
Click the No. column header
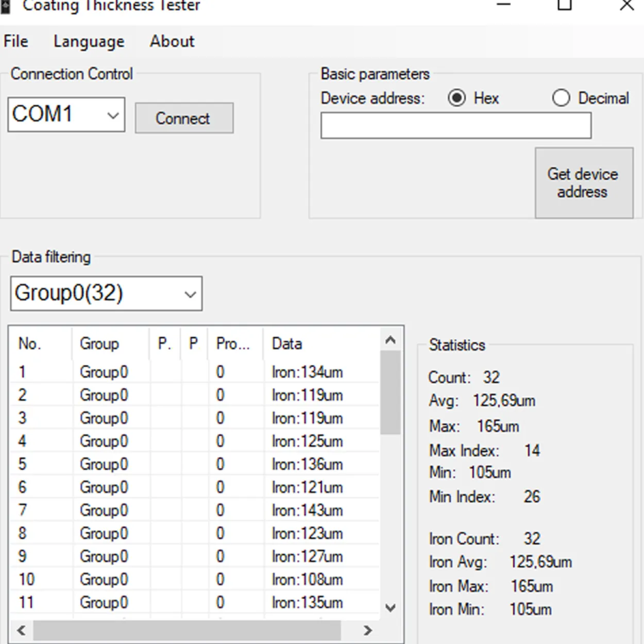click(x=41, y=344)
